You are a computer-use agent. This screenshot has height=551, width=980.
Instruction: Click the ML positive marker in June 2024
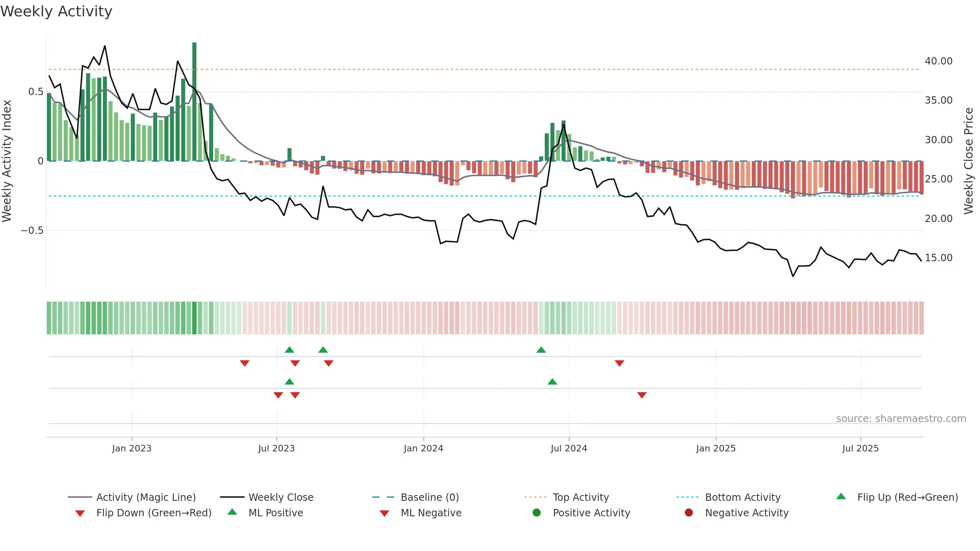(552, 382)
